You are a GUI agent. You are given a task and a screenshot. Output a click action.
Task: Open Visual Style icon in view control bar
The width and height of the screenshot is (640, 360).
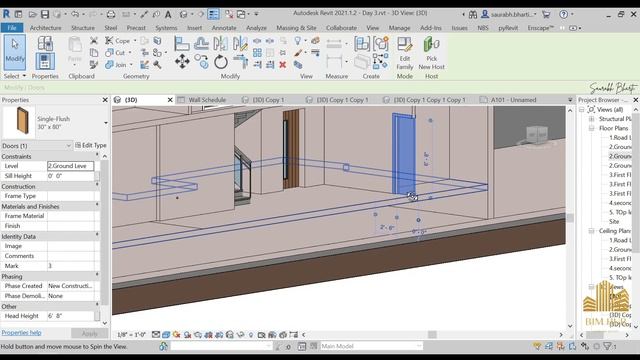point(166,335)
